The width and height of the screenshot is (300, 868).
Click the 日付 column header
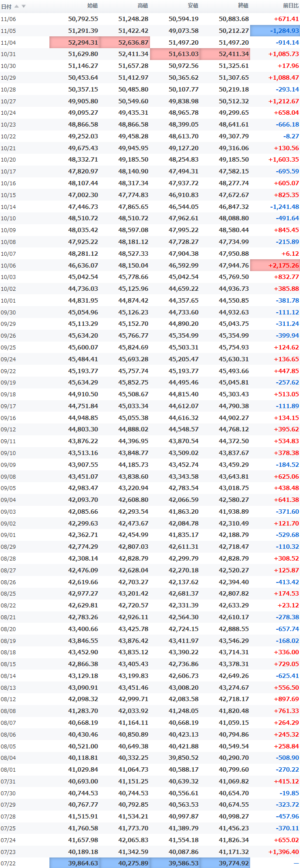(x=6, y=6)
